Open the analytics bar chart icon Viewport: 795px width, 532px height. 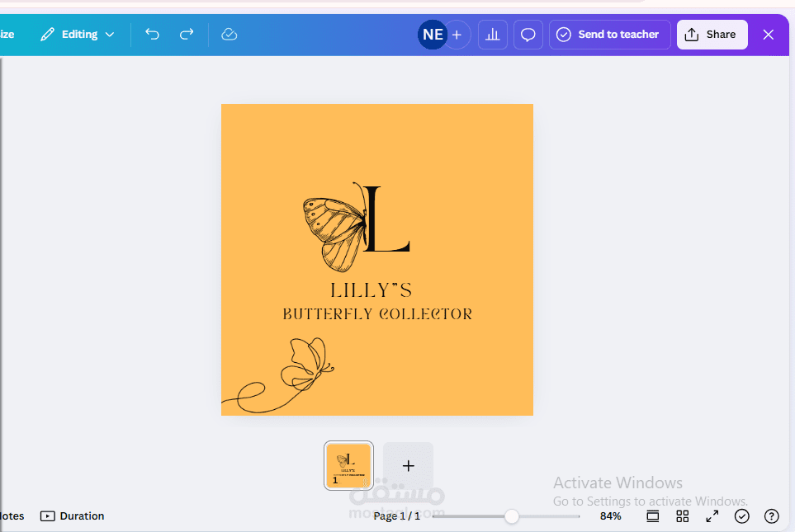point(492,35)
